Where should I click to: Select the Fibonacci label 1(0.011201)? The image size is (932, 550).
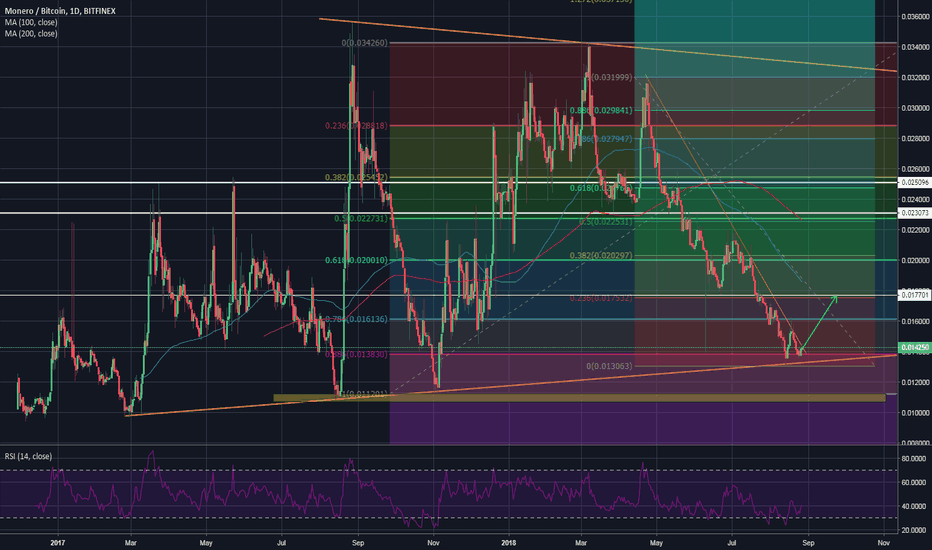[363, 394]
